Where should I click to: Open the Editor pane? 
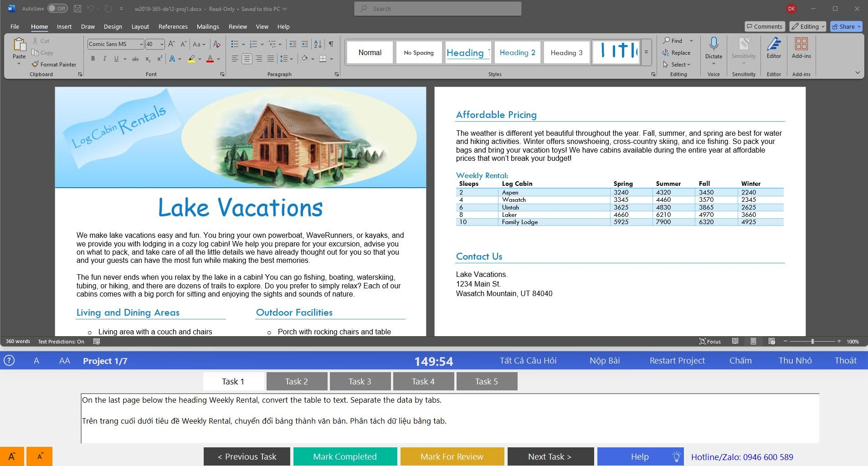774,48
